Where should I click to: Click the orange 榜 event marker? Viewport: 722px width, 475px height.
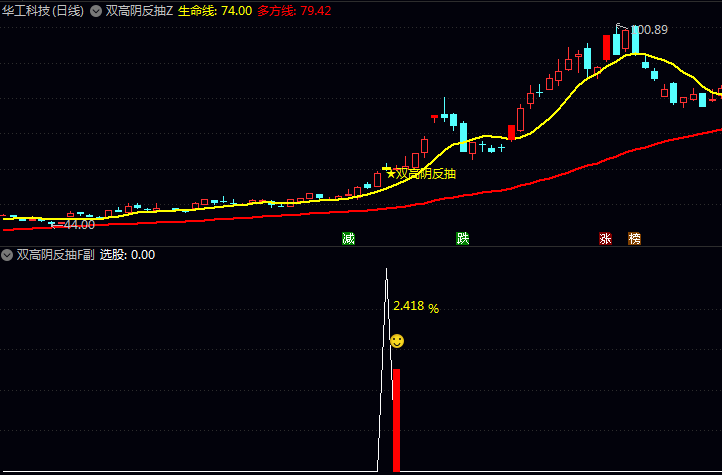click(x=635, y=238)
